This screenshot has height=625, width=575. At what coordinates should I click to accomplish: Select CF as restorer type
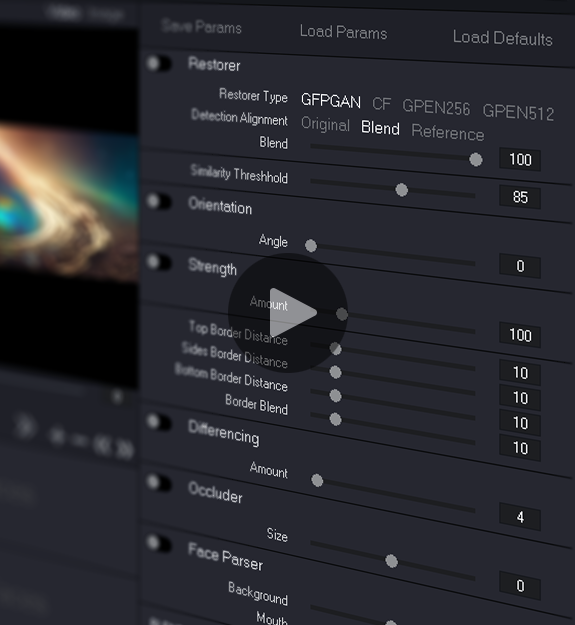(x=381, y=104)
